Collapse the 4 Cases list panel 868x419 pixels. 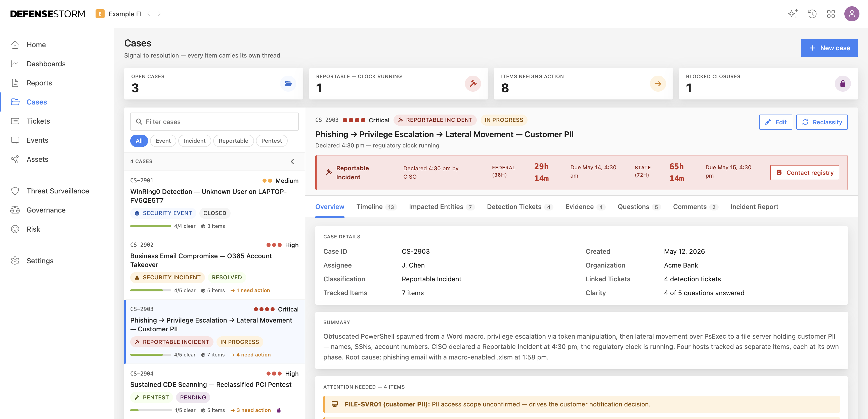[x=292, y=162]
